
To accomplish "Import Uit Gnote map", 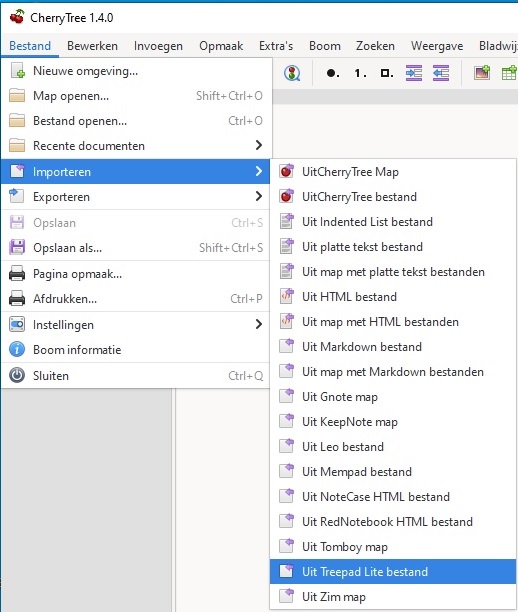I will tap(393, 396).
